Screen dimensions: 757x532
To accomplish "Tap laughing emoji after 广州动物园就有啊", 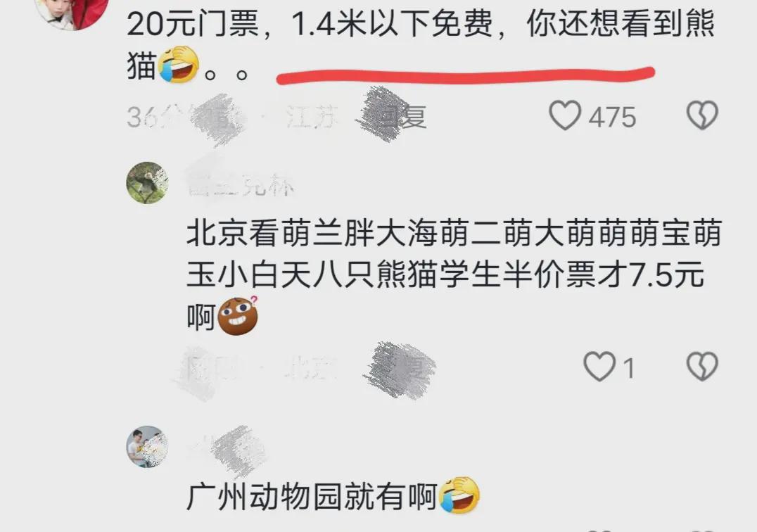I will coord(459,495).
